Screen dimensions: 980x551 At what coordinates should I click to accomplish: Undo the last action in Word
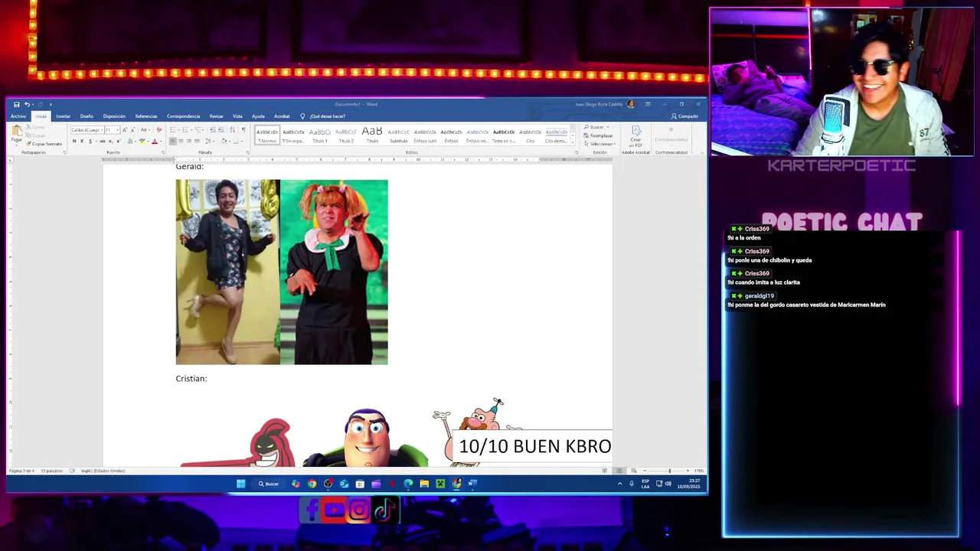coord(27,104)
